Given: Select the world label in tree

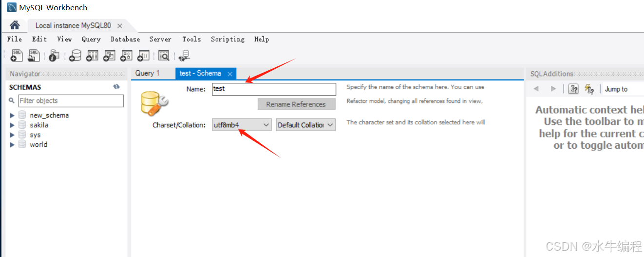Looking at the screenshot, I should pos(38,145).
